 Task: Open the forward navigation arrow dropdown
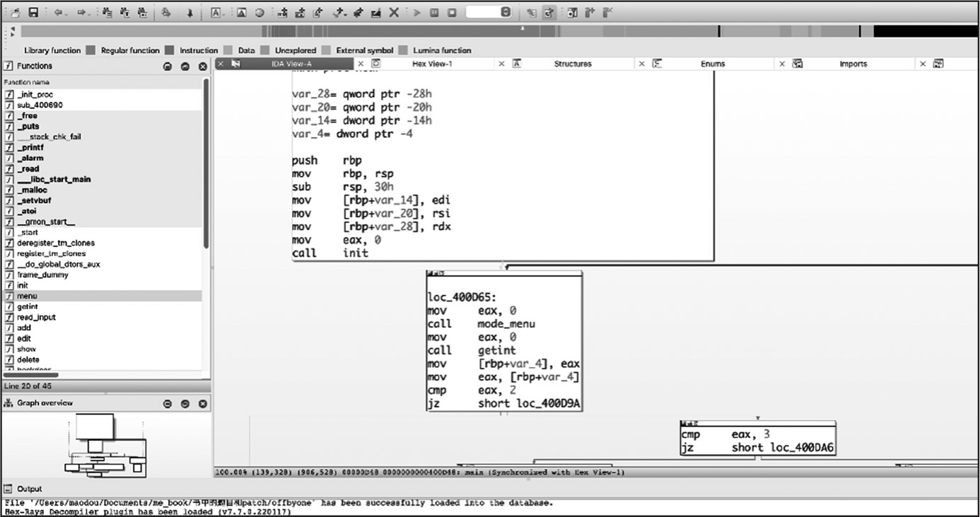pos(91,13)
